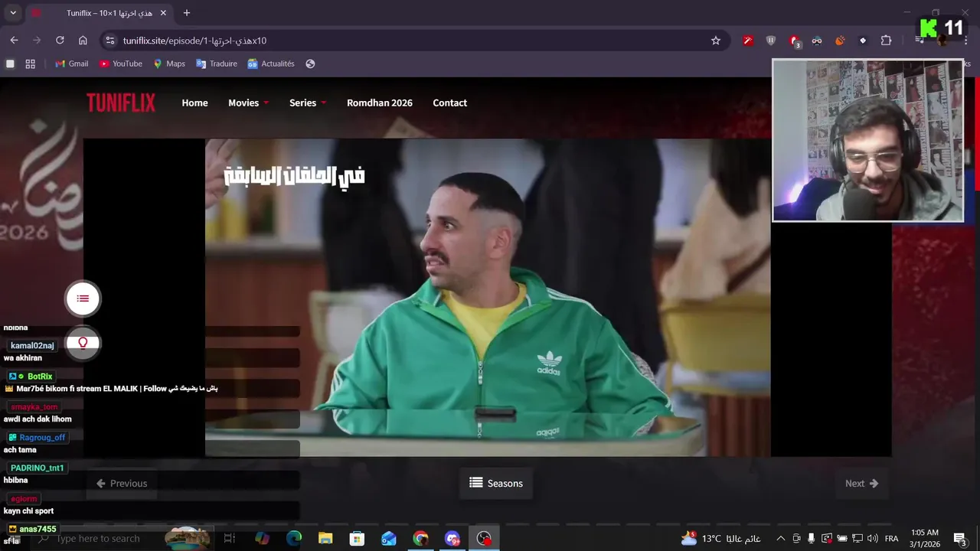Go to the Previous episode
Viewport: 980px width, 551px height.
coord(122,484)
